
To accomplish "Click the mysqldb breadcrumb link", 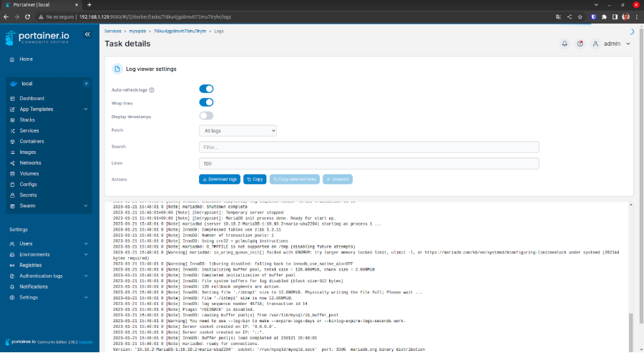I will click(x=136, y=32).
